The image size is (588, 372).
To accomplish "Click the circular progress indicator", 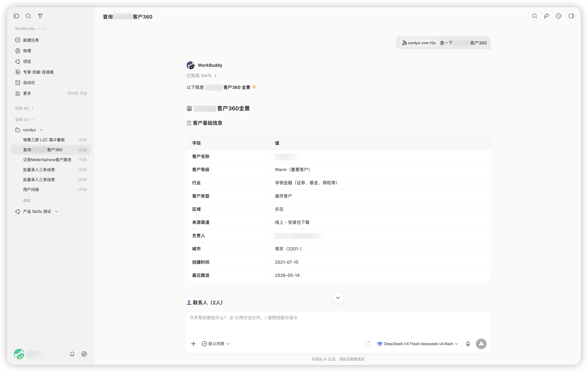I will pyautogui.click(x=368, y=344).
